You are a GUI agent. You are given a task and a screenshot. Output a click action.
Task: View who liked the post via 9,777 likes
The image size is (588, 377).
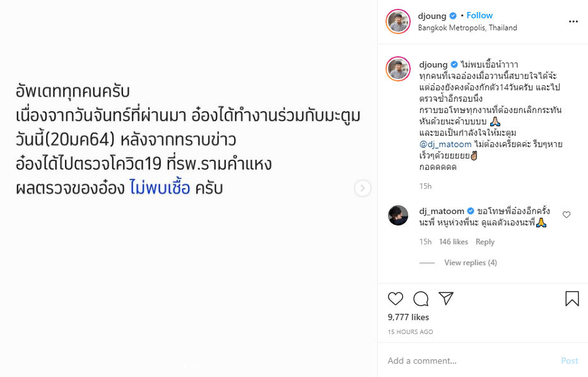pyautogui.click(x=407, y=317)
